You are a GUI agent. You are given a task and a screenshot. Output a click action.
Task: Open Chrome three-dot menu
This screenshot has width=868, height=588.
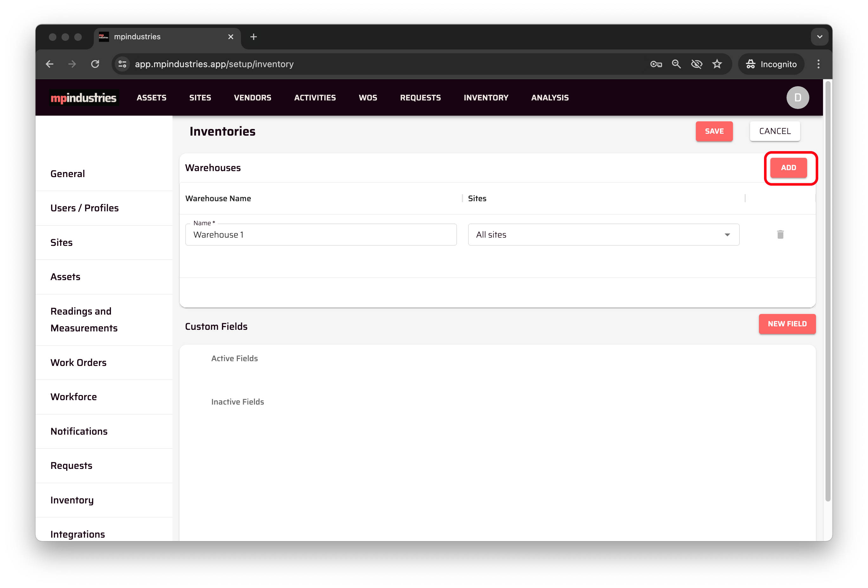click(818, 64)
